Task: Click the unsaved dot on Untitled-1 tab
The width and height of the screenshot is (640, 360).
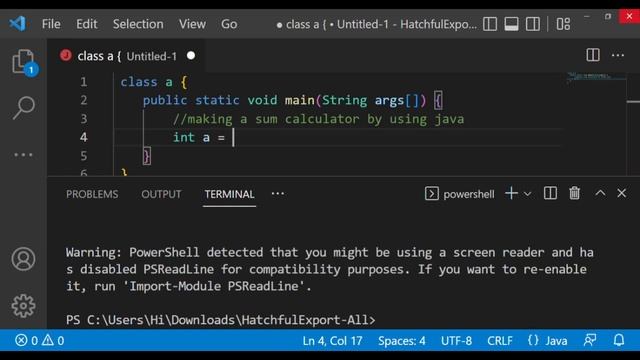Action: [191, 56]
